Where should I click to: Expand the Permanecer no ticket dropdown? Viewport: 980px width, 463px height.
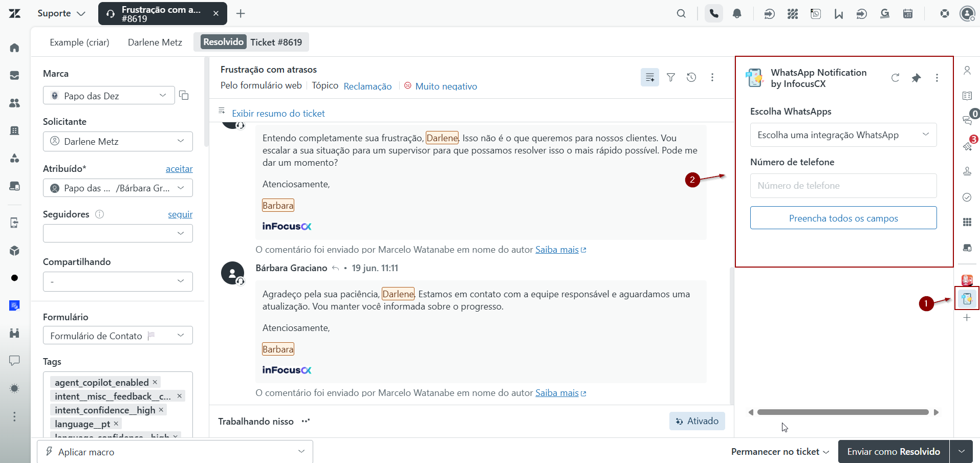[x=780, y=452]
